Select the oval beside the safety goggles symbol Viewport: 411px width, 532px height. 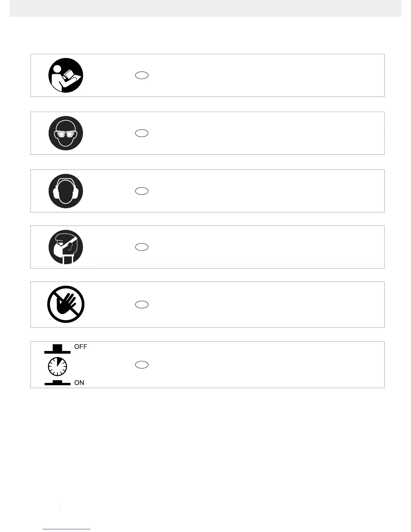click(x=142, y=133)
